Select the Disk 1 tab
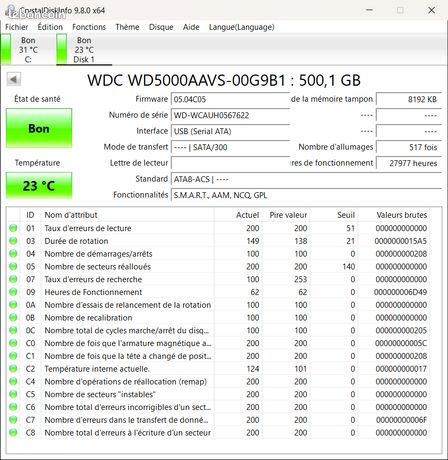Viewport: 448px width, 460px height. click(84, 50)
